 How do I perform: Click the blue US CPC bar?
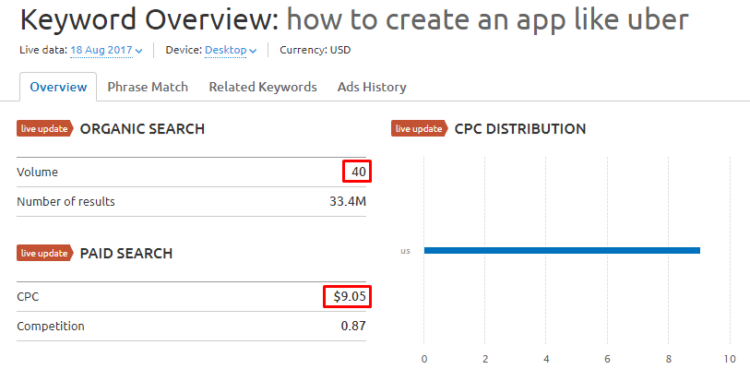562,250
